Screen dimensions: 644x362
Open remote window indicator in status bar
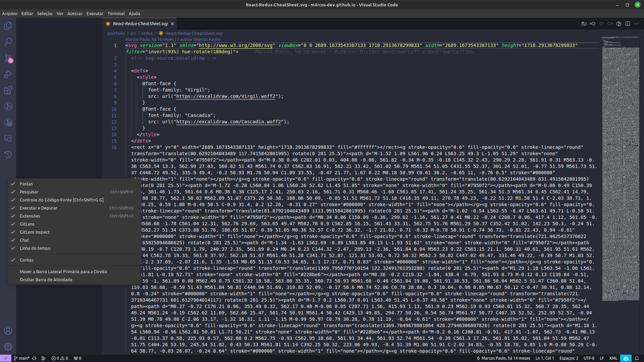click(6, 358)
